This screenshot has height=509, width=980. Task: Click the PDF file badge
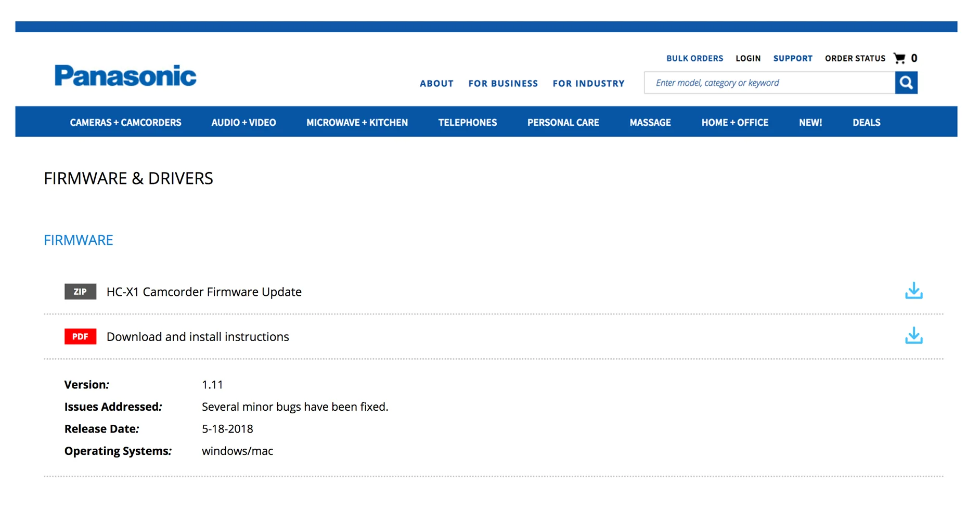(80, 336)
